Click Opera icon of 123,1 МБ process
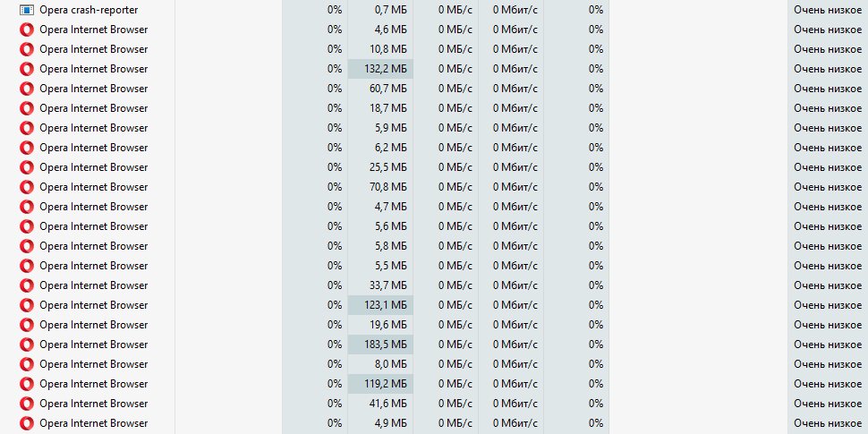Viewport: 868px width, 434px height. click(x=27, y=305)
